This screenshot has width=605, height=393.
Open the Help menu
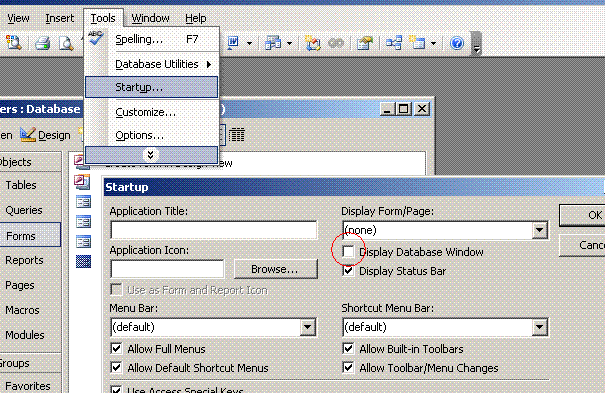[x=196, y=18]
